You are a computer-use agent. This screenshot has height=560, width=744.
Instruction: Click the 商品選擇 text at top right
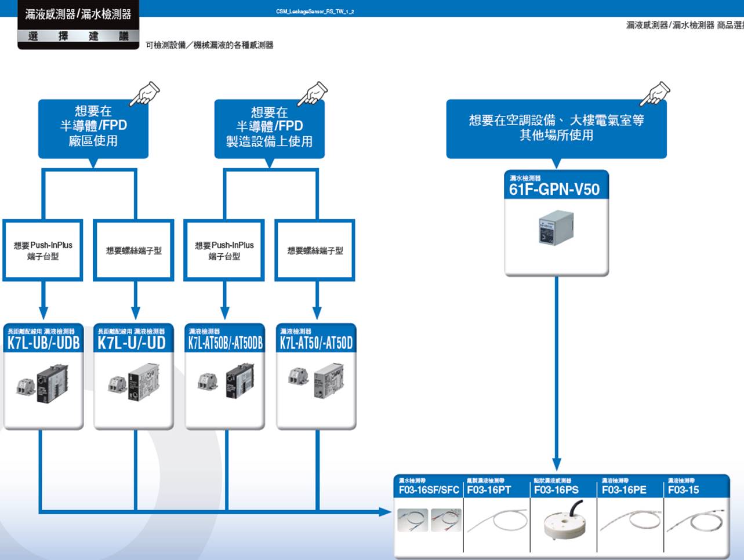(x=730, y=25)
